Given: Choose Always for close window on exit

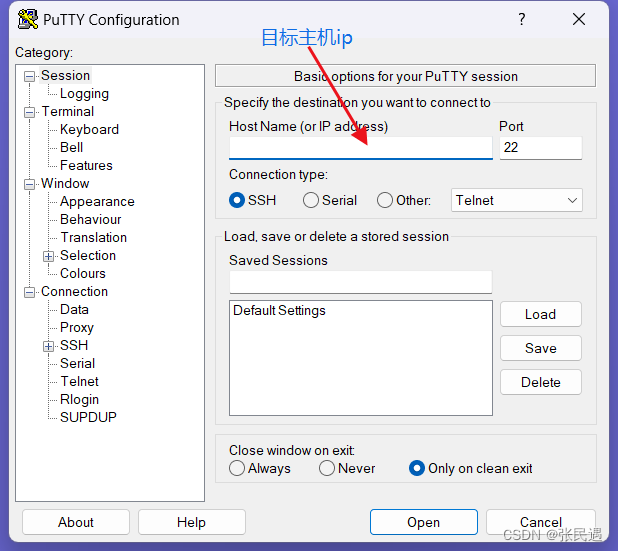Looking at the screenshot, I should point(237,468).
